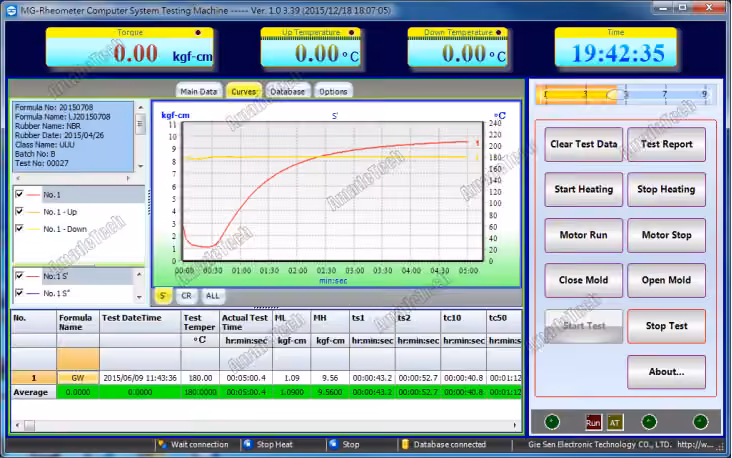Open the Options tab
732x458 pixels.
pyautogui.click(x=333, y=91)
